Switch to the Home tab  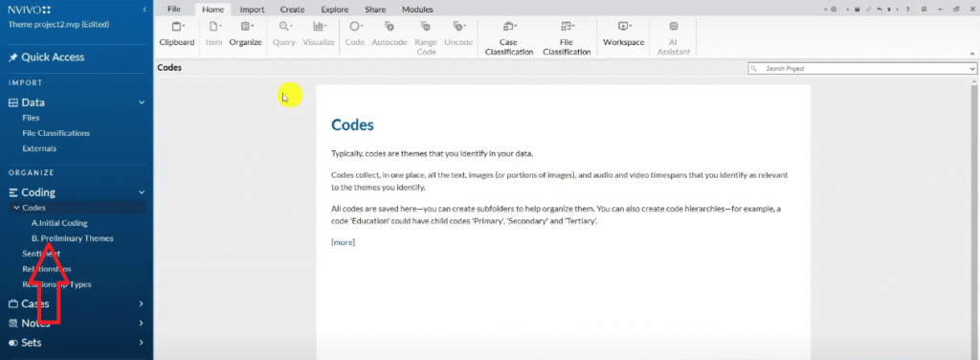(213, 10)
